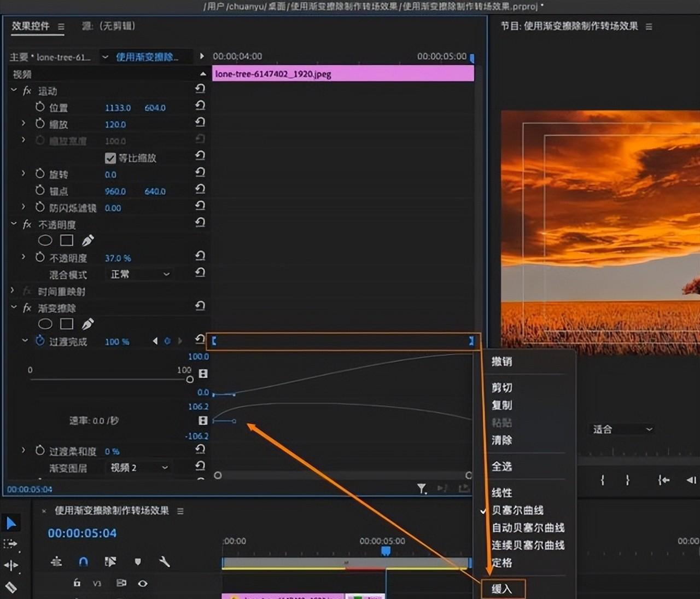Reset the 缩放 parameter
The width and height of the screenshot is (700, 599).
200,122
